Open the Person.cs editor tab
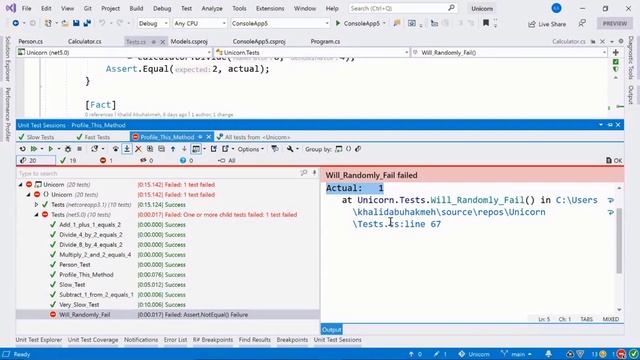640x360 pixels. click(31, 42)
